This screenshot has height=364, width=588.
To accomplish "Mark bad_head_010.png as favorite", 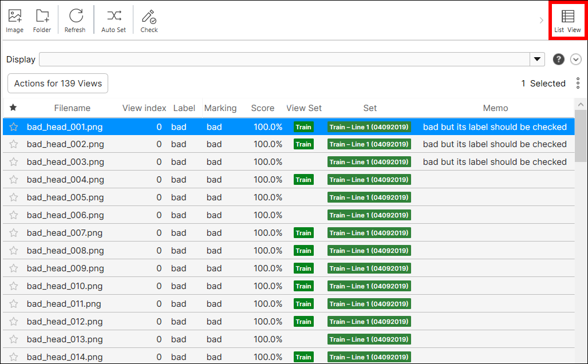I will pyautogui.click(x=14, y=286).
